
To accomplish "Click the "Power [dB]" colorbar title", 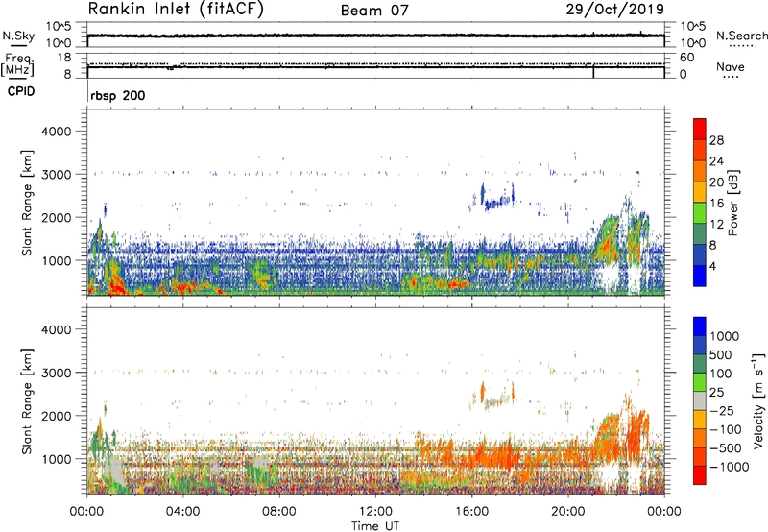I will point(733,203).
